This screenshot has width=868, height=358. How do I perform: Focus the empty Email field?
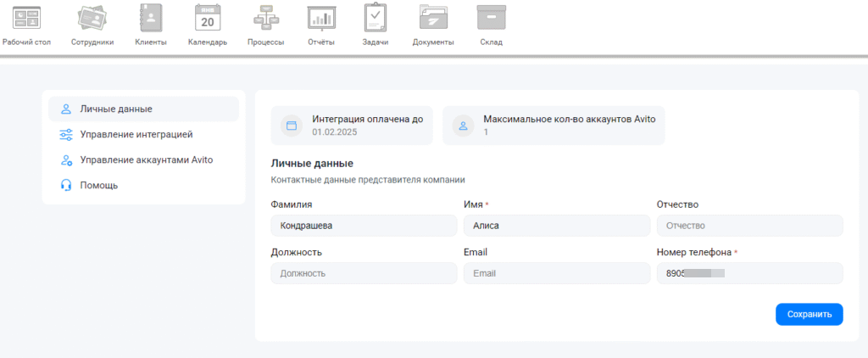(x=556, y=273)
